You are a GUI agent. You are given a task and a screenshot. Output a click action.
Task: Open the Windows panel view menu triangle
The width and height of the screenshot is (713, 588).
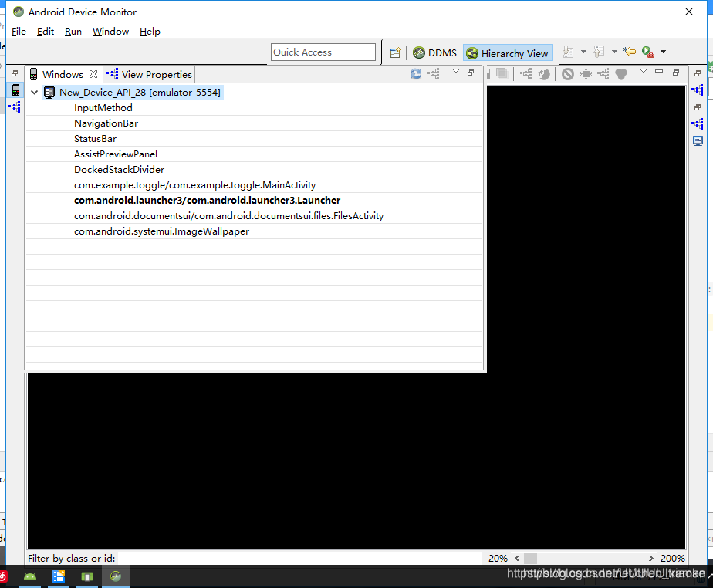click(455, 72)
